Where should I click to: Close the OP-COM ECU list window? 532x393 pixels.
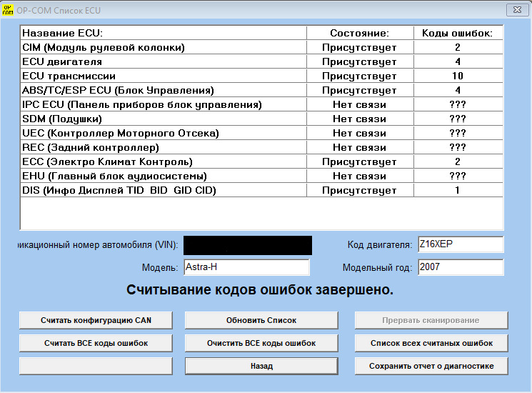coord(517,10)
